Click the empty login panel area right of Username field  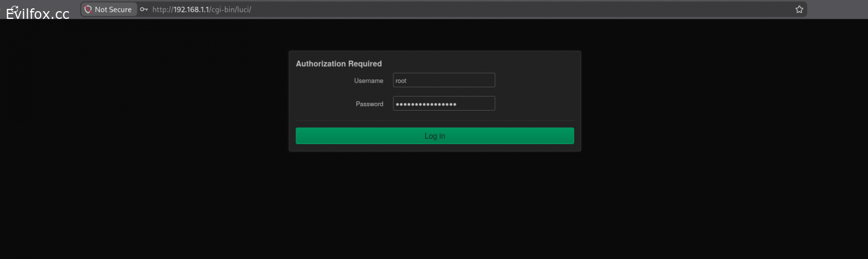click(x=534, y=81)
